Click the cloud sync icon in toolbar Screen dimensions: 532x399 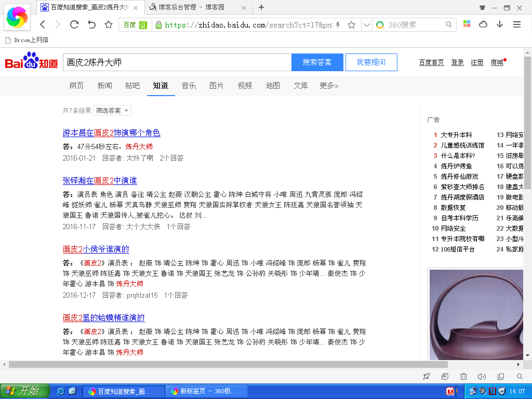click(483, 24)
